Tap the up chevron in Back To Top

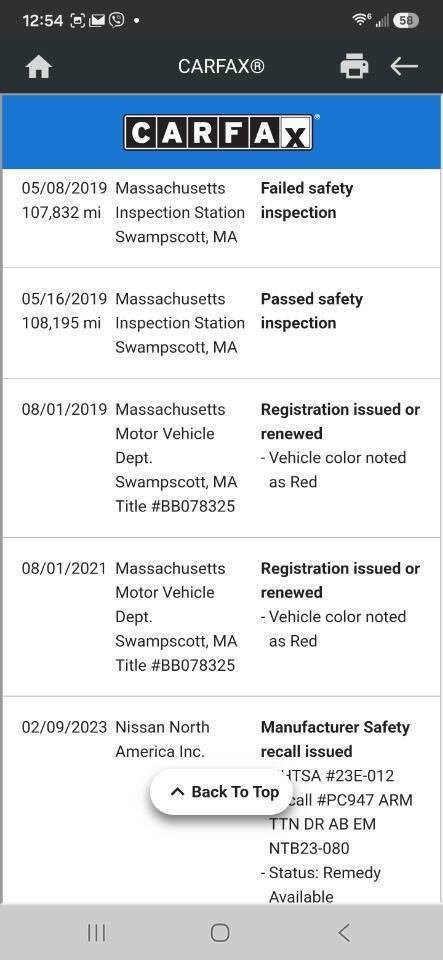click(177, 792)
